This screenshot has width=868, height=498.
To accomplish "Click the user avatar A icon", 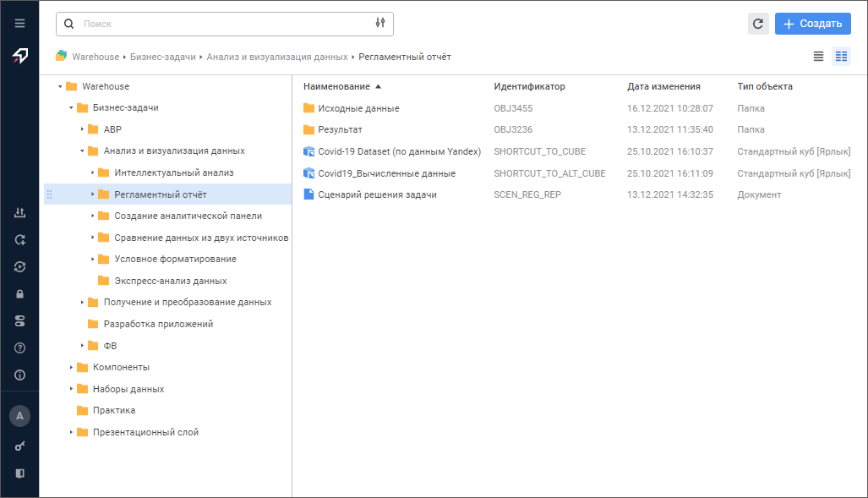I will point(19,415).
